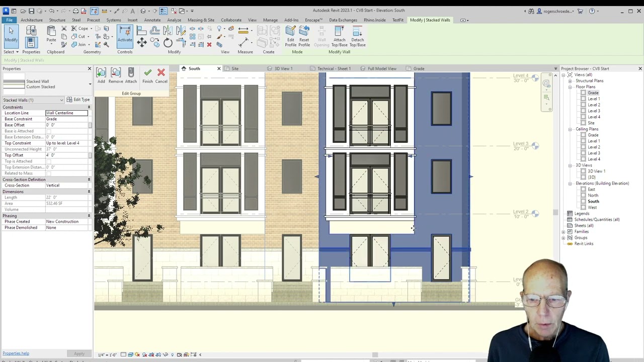Remove elements from the group

[x=116, y=75]
